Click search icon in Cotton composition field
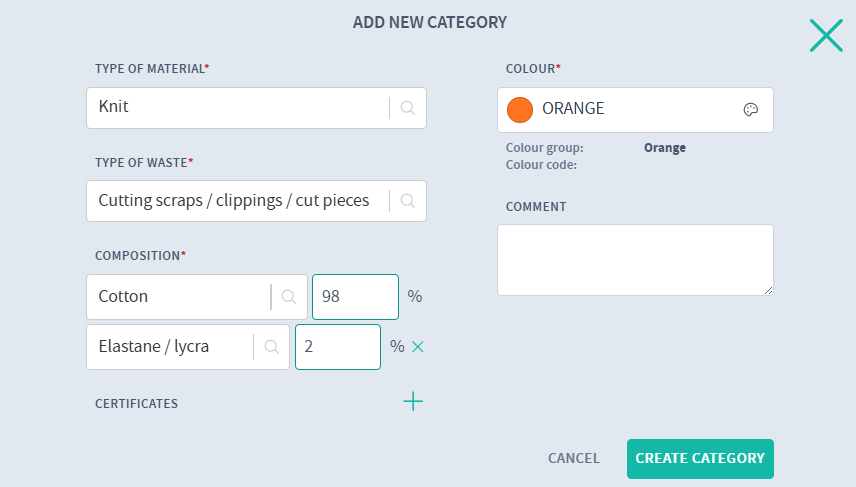 coord(289,297)
